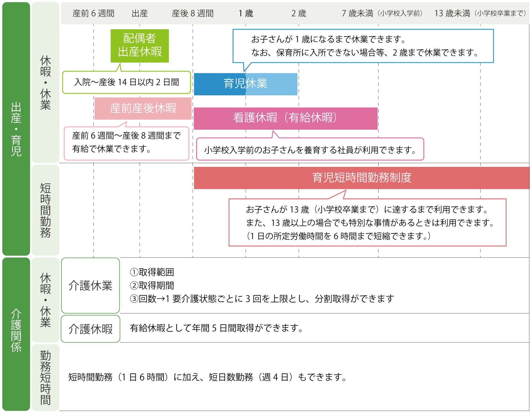
Task: Click the 産後8週間 timeline header
Action: pyautogui.click(x=193, y=13)
